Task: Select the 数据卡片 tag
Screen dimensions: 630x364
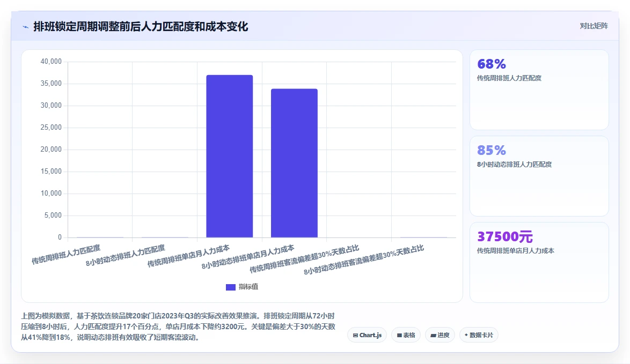Action: pyautogui.click(x=479, y=335)
